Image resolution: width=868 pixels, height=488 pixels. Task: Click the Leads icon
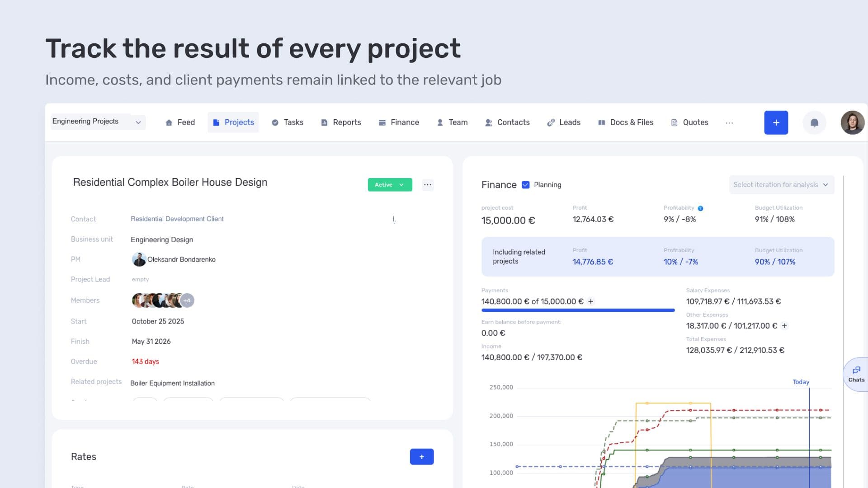551,122
